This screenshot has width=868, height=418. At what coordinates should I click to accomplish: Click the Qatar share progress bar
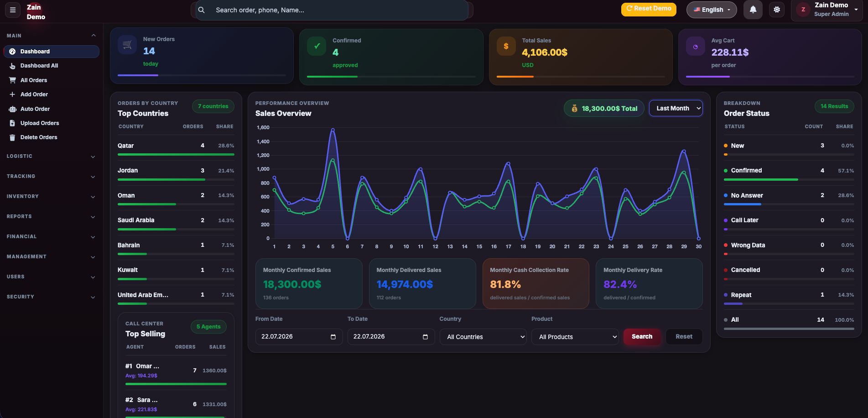pyautogui.click(x=176, y=155)
